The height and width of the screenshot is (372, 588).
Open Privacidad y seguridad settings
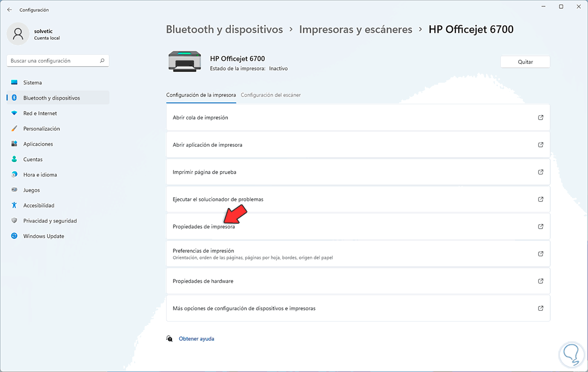click(58, 221)
